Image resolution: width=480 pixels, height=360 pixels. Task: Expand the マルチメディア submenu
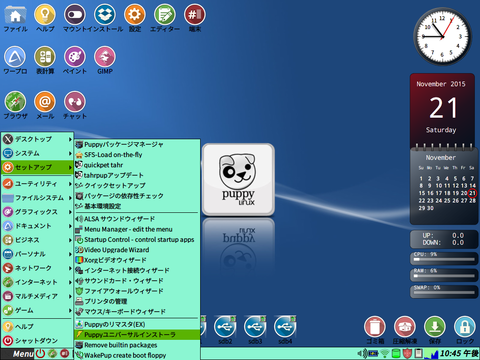(x=37, y=296)
